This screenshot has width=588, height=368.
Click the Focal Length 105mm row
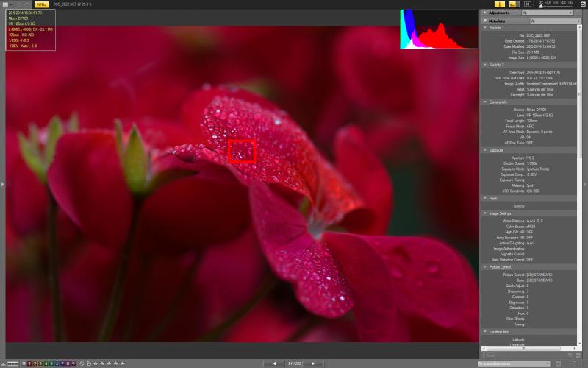point(529,121)
